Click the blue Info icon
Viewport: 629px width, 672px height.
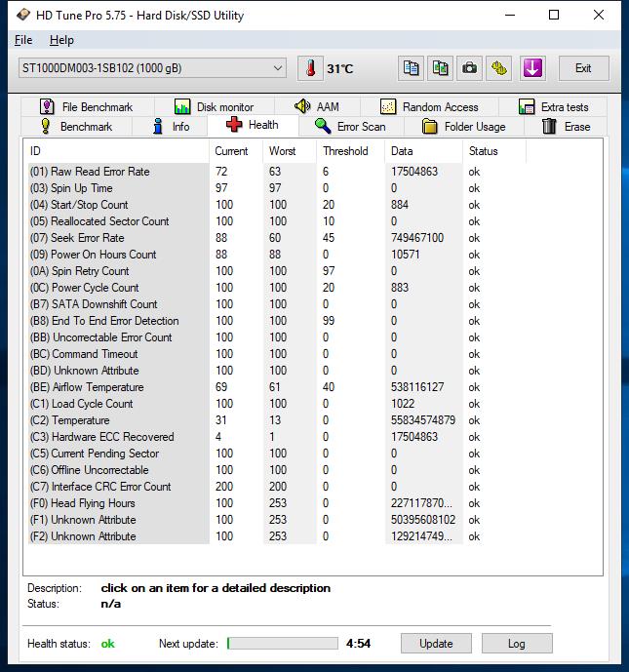(x=158, y=127)
